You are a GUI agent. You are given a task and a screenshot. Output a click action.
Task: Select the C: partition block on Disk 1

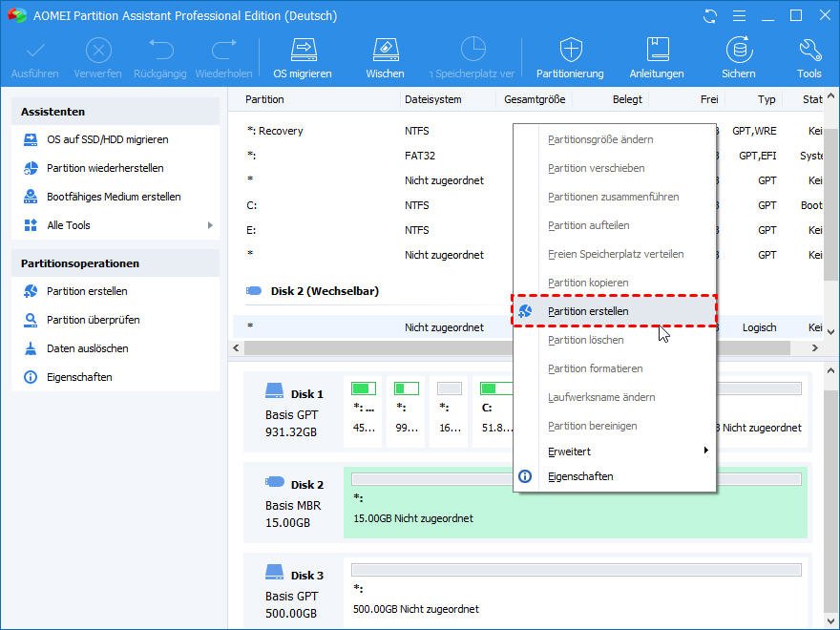(x=493, y=410)
